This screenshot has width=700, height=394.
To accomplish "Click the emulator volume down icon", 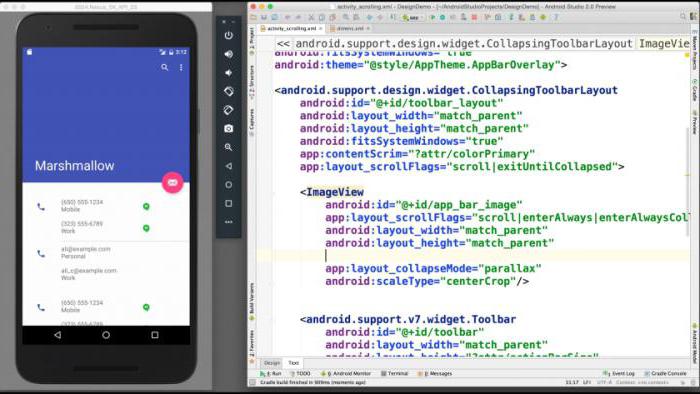I will coord(228,73).
